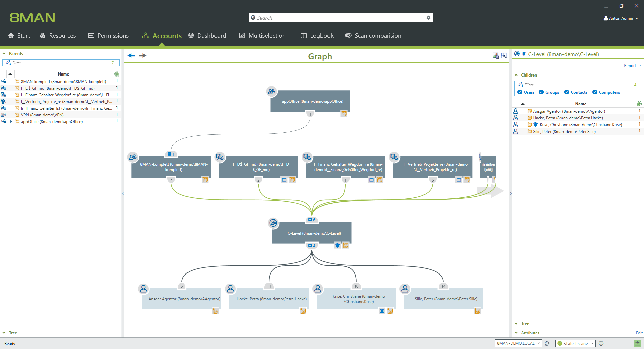Open the Anton Admin user menu
The image size is (644, 349).
(x=621, y=18)
